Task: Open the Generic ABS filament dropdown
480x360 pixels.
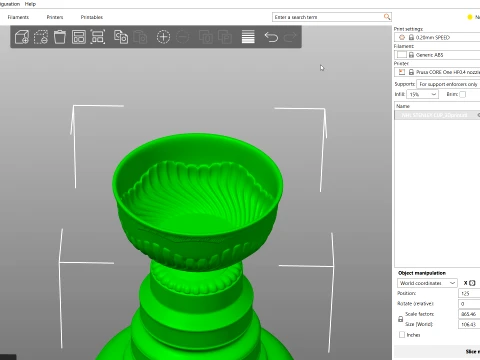Action: [437, 55]
